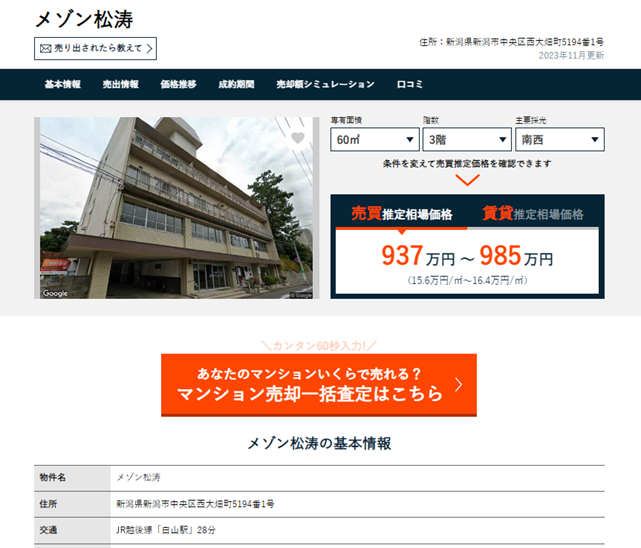
Task: Click header address 住所：新潟県新潟市中央区西大畑町5194番1号
Action: 511,42
